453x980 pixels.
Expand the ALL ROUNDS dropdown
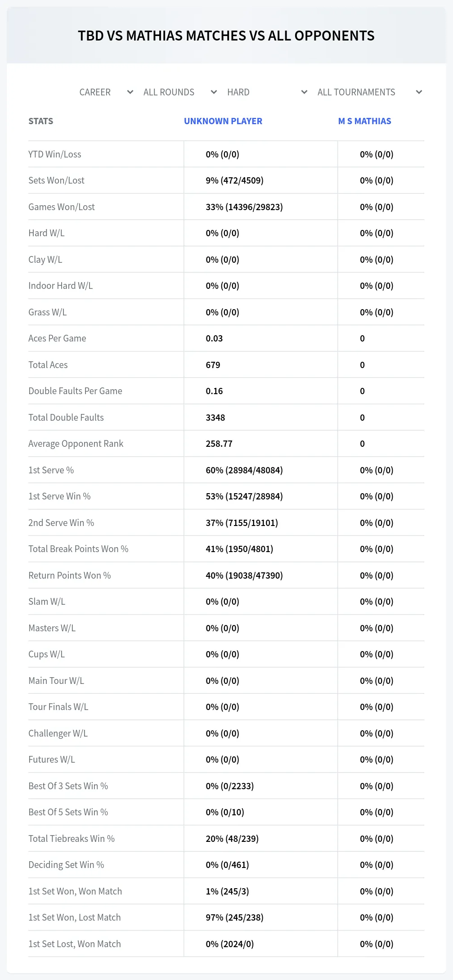180,92
